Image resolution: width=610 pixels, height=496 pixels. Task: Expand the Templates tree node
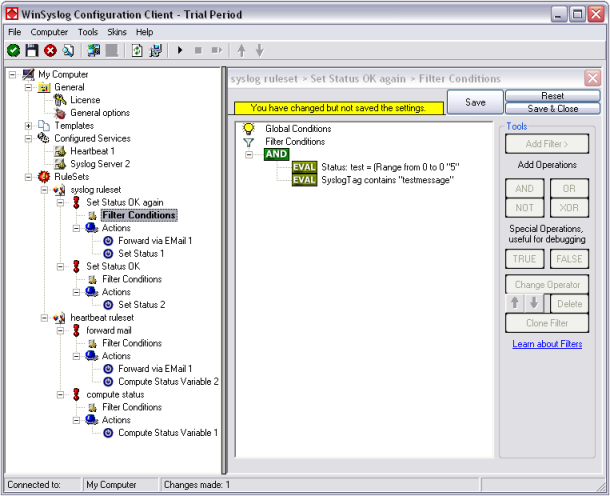(x=28, y=126)
